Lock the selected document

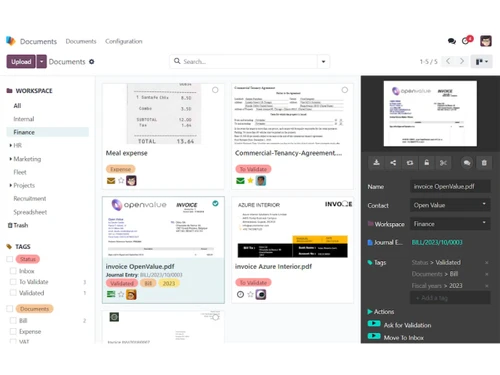tap(426, 163)
